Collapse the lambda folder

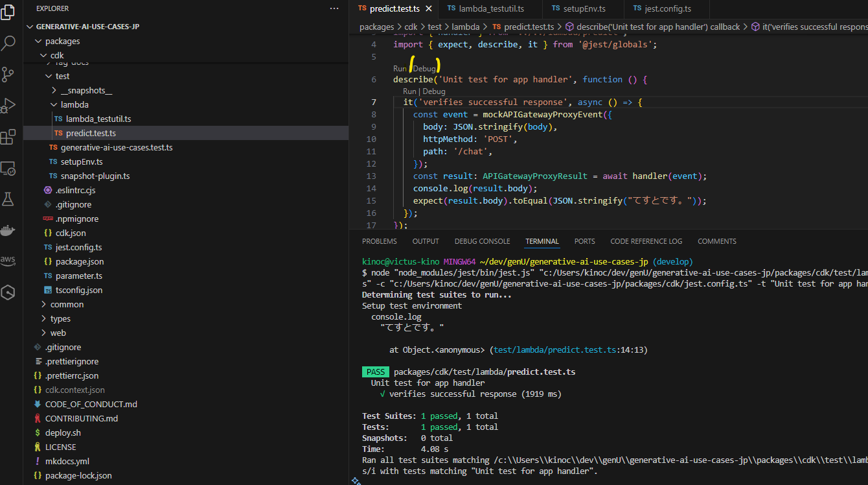53,104
